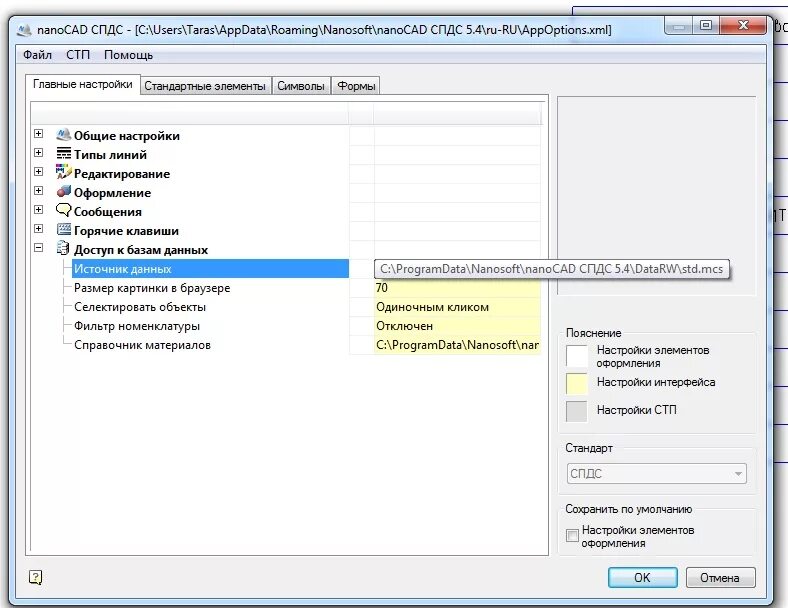Viewport: 788px width, 608px height.
Task: Open the Стандарт СПДС dropdown
Action: click(x=656, y=474)
